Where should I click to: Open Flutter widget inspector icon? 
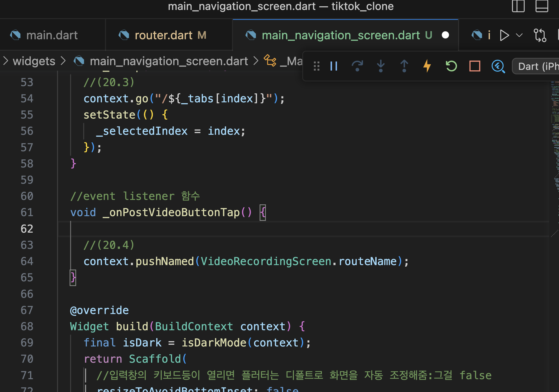(498, 66)
